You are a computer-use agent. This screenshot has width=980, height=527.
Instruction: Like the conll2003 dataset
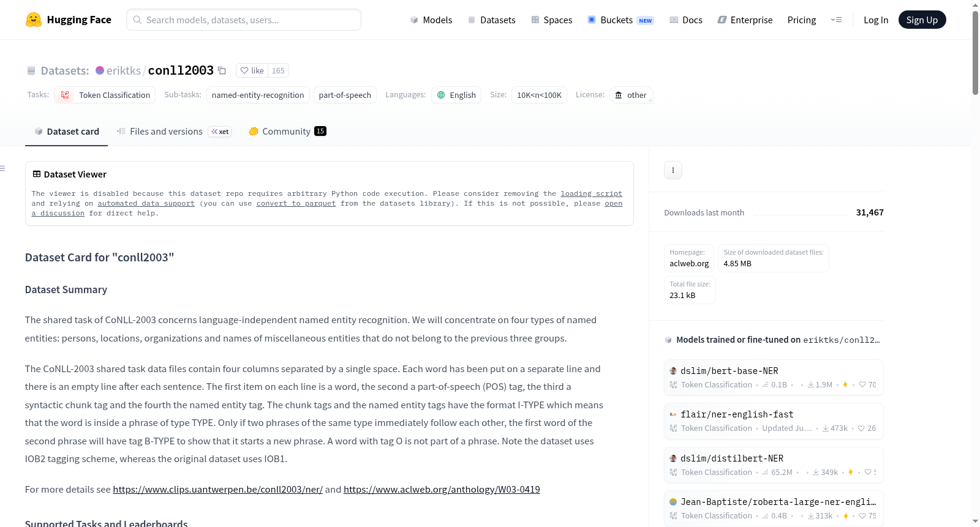pos(252,70)
